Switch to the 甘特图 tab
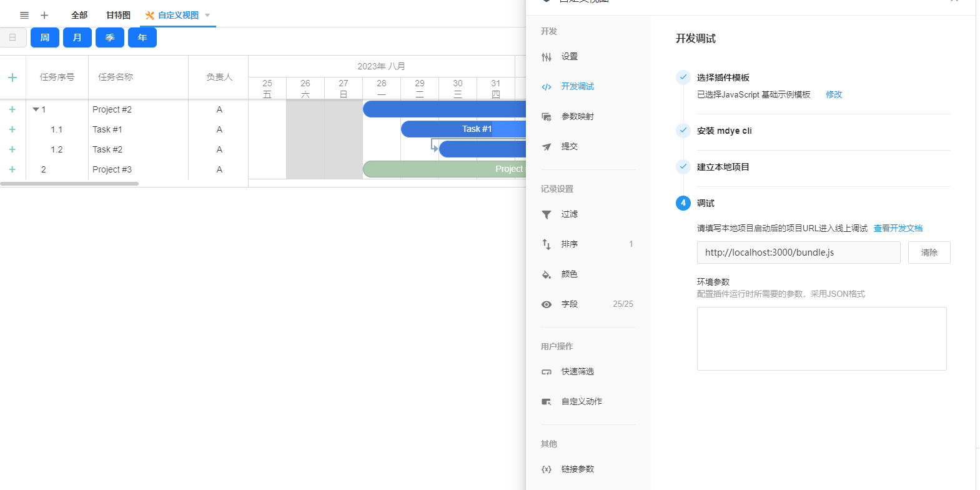This screenshot has height=490, width=980. 118,15
